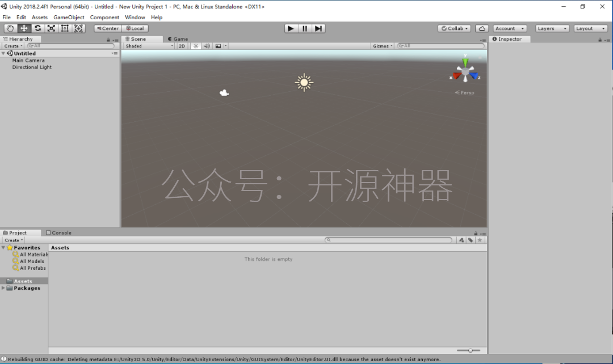
Task: Click Search by Label tag icon
Action: pyautogui.click(x=471, y=240)
